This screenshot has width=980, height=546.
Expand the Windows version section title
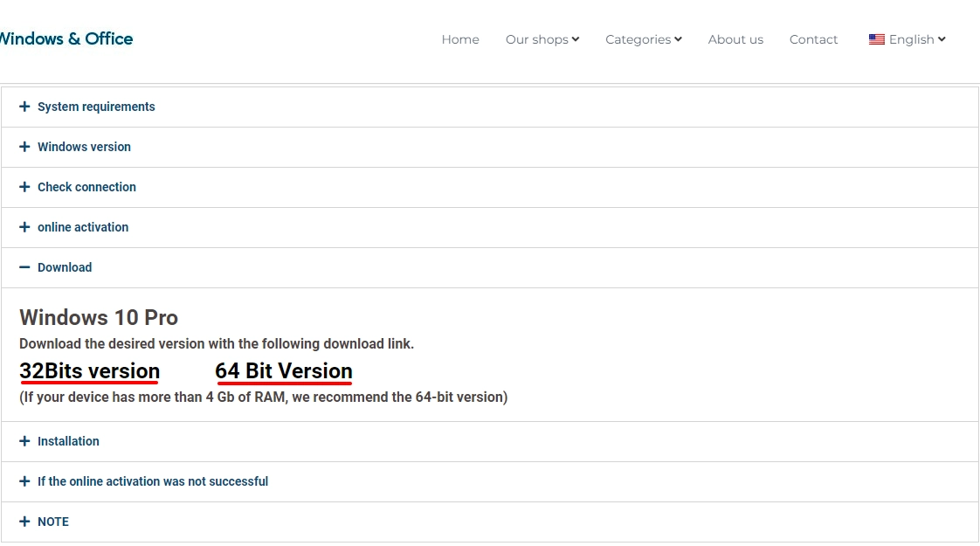coord(84,147)
